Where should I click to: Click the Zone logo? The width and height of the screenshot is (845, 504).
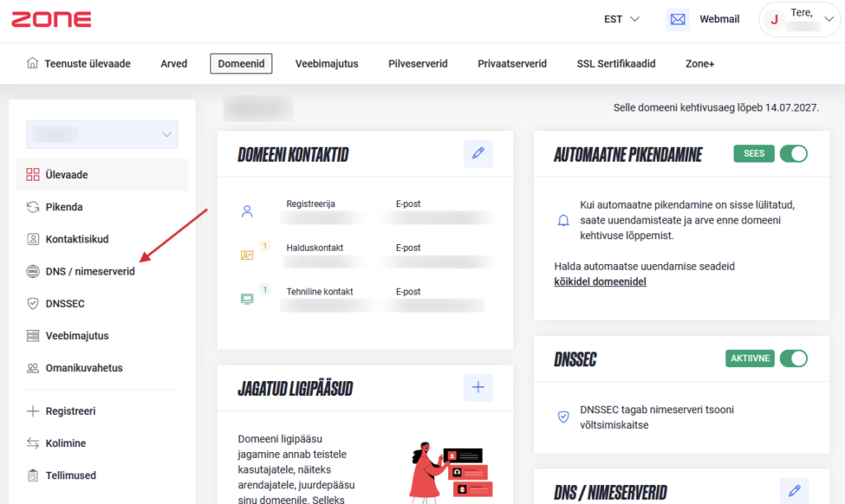[x=51, y=18]
